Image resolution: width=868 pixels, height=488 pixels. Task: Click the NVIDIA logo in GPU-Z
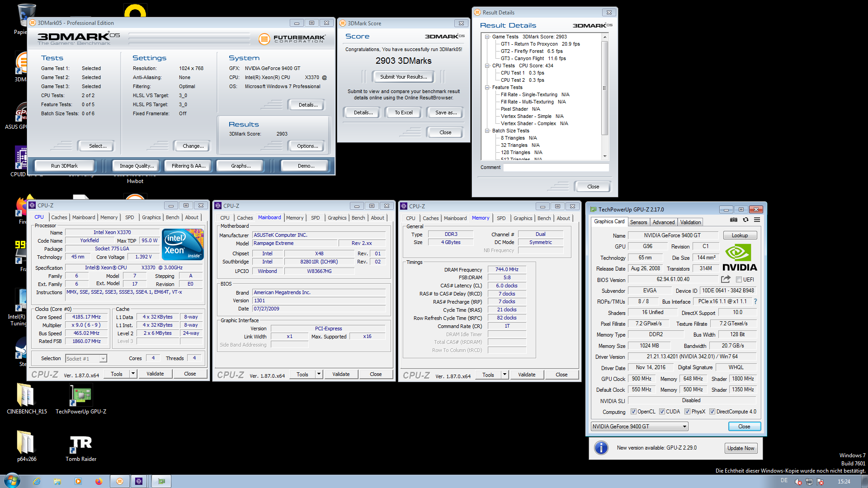coord(740,258)
